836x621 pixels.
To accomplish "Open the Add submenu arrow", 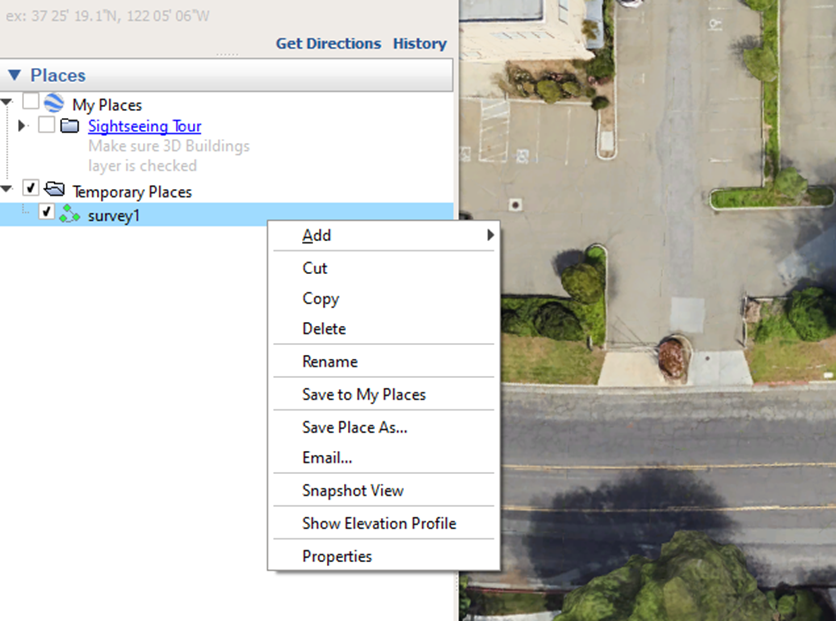I will pos(490,235).
